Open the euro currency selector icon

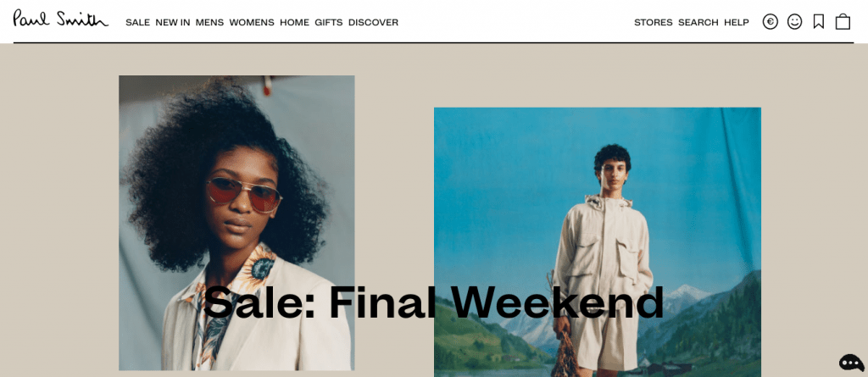pos(770,21)
